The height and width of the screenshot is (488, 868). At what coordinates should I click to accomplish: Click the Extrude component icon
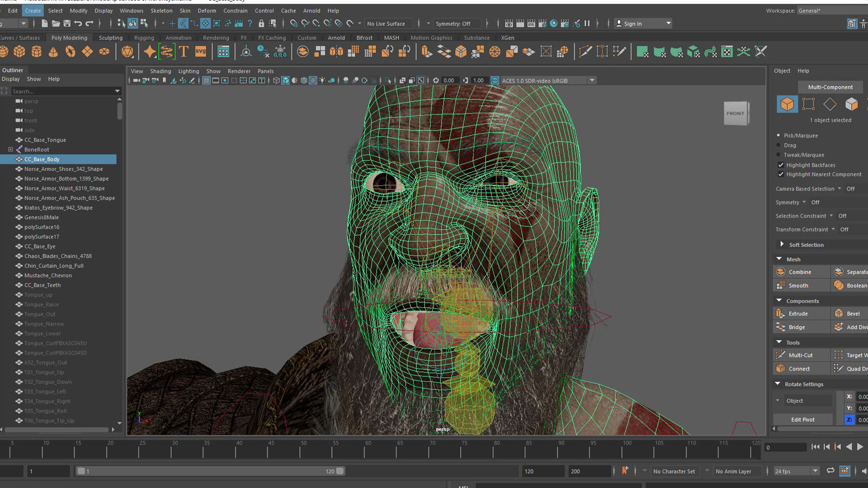781,314
